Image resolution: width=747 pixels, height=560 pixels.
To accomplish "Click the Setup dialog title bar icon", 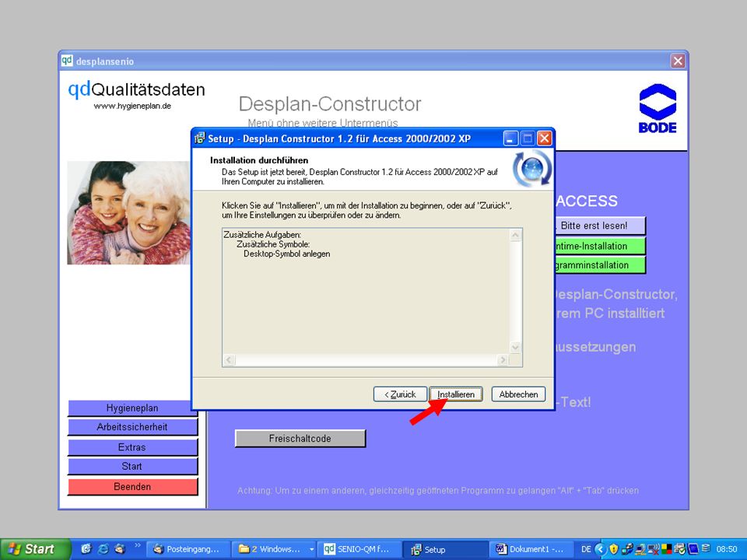I will point(200,138).
